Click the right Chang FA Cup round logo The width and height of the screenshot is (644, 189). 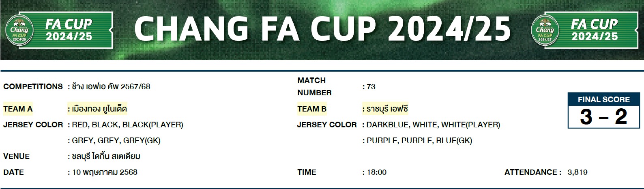tap(545, 30)
